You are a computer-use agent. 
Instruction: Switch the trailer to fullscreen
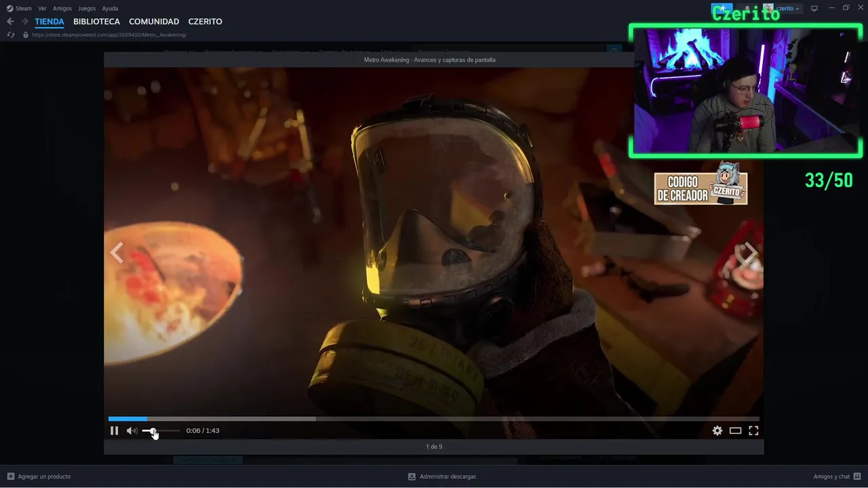click(x=753, y=430)
